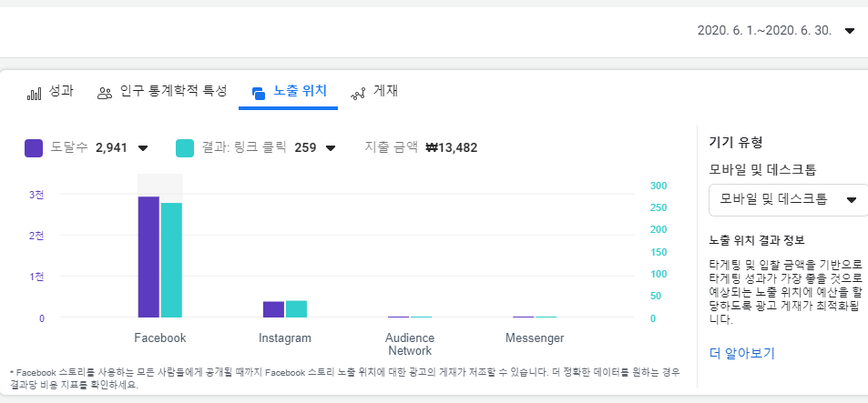Open the 모바일 및 데스크톱 device type combo box
Screen dimensions: 868x403
coord(788,199)
